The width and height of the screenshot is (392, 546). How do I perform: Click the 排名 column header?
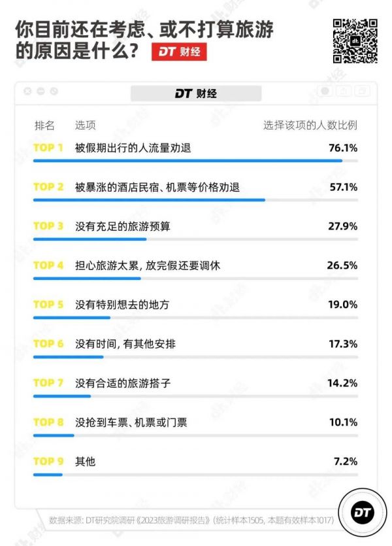point(44,126)
